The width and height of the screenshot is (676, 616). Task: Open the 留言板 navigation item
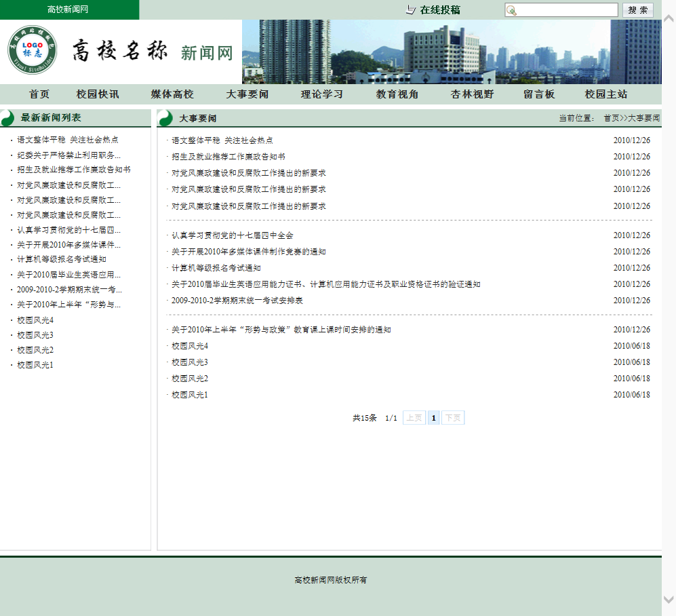(x=539, y=94)
